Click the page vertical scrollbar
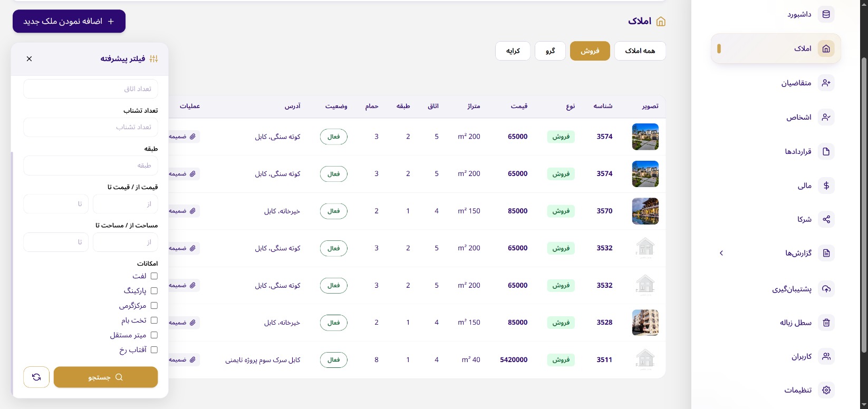868x409 pixels. point(864,204)
